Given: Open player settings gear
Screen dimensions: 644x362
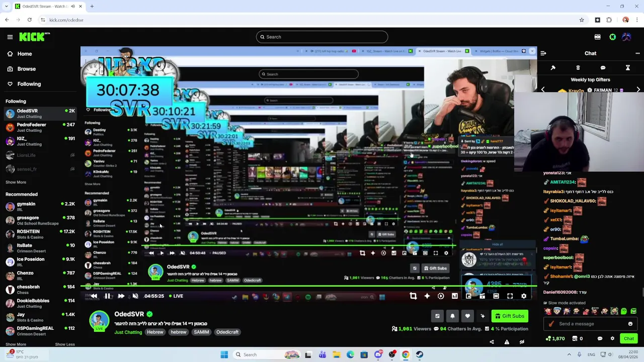Looking at the screenshot, I should point(524,296).
